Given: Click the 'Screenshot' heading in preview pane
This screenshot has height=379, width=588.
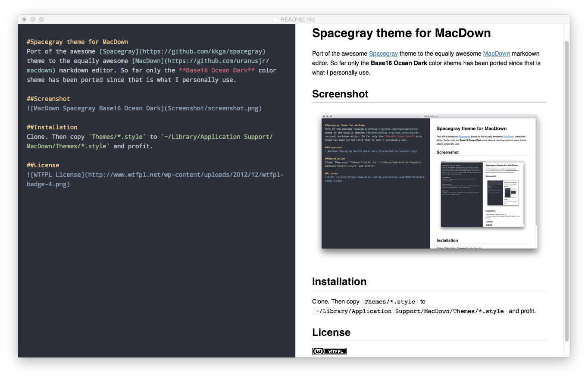Looking at the screenshot, I should pos(340,94).
